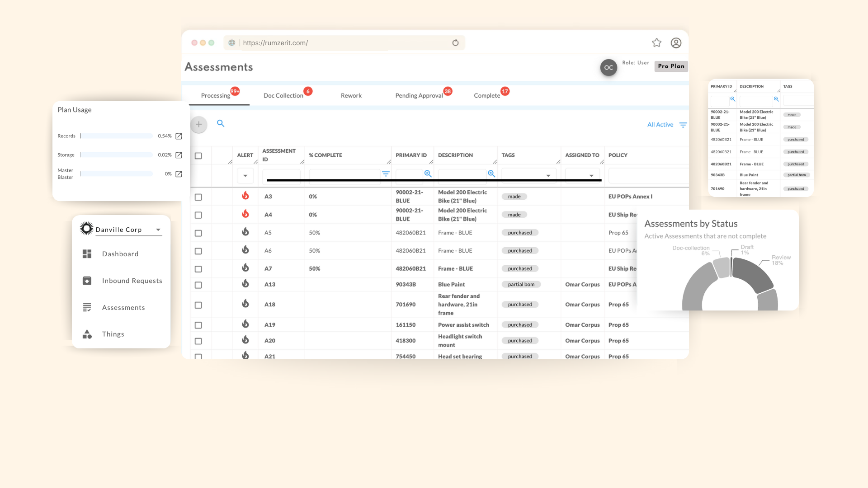Screen dimensions: 868x488
Task: Select the checkbox for row A13
Action: (198, 285)
